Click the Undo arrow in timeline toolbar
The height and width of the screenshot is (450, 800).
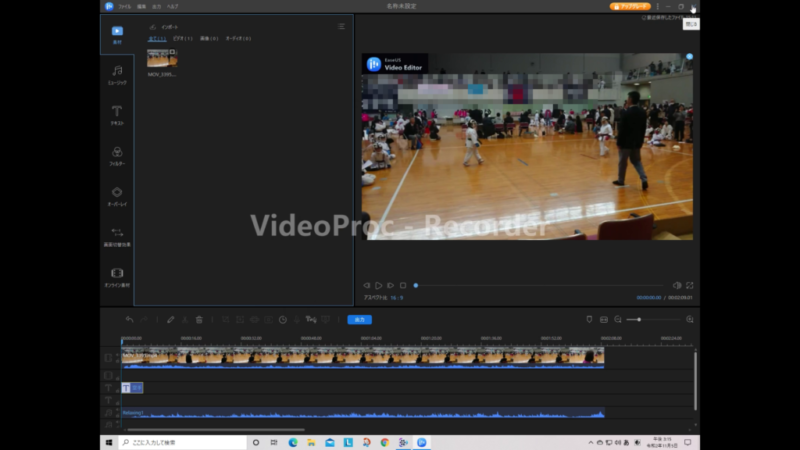(x=130, y=319)
